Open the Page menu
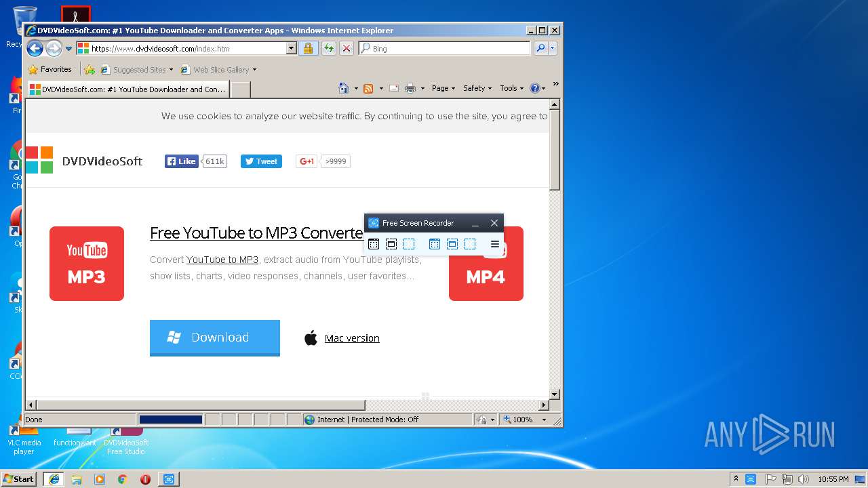 pos(443,88)
